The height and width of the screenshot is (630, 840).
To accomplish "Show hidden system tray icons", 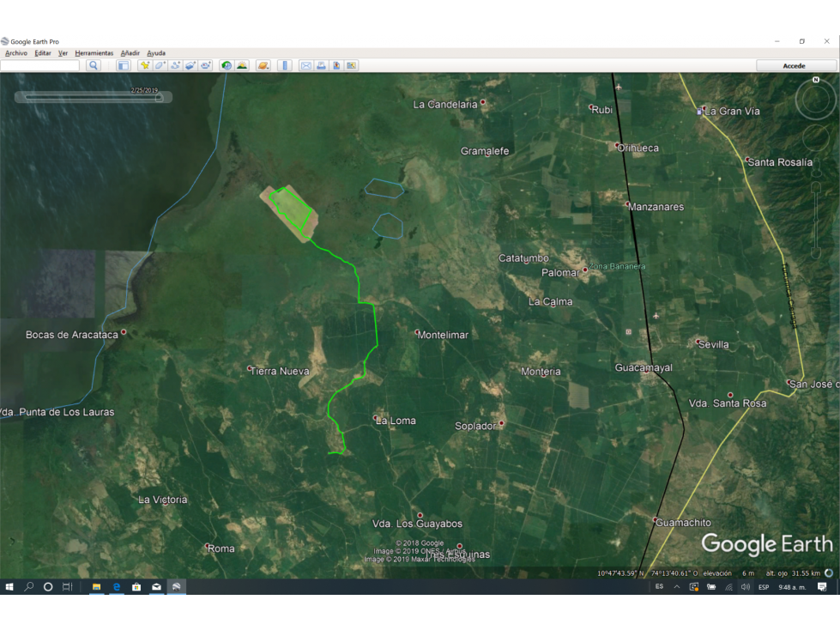I will (x=677, y=586).
